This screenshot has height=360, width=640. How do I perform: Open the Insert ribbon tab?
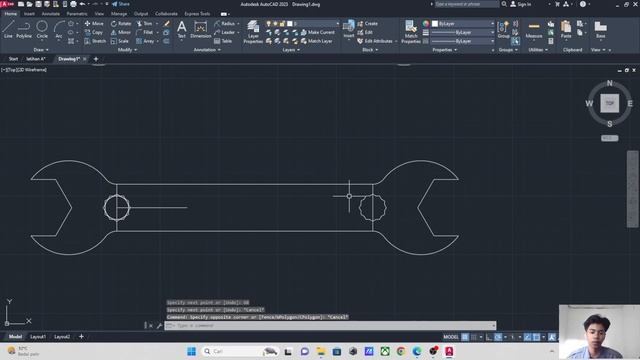coord(29,13)
